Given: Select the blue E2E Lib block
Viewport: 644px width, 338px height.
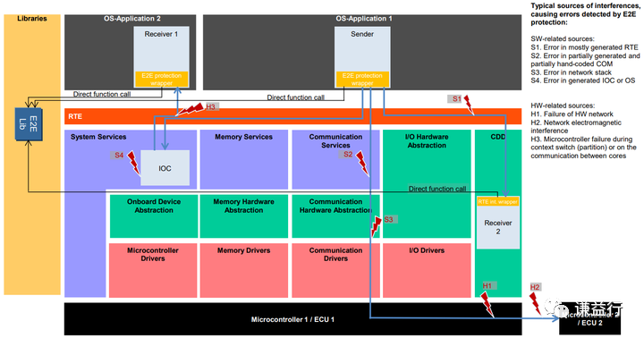Looking at the screenshot, I should point(29,124).
